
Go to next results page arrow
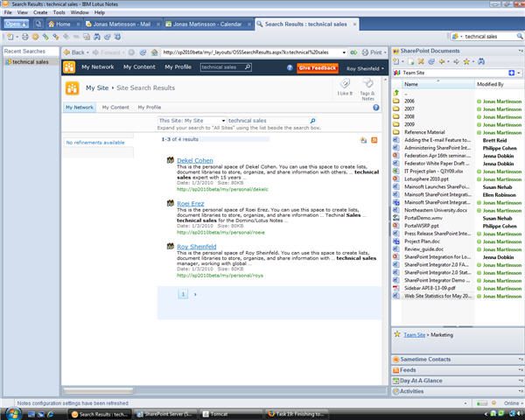(195, 294)
